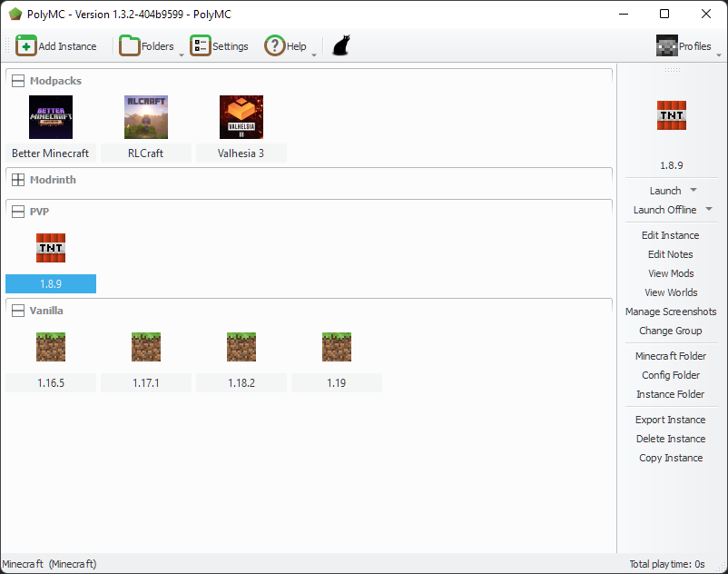This screenshot has width=728, height=574.
Task: Click Edit Instance in the sidebar
Action: (x=670, y=235)
